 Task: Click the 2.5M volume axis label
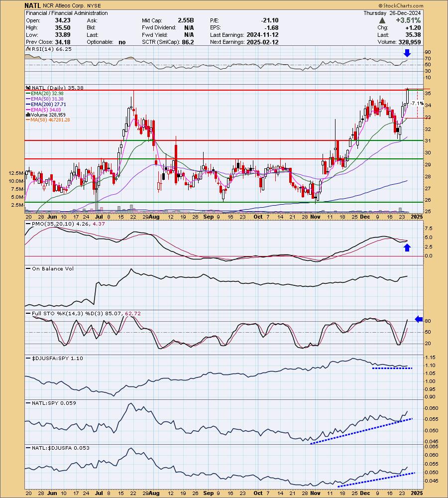(17, 205)
